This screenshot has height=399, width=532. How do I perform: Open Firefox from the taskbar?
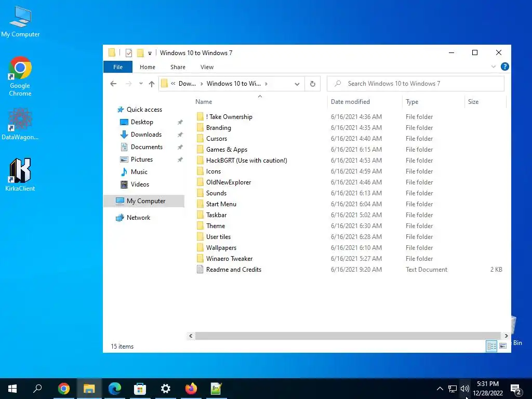191,389
